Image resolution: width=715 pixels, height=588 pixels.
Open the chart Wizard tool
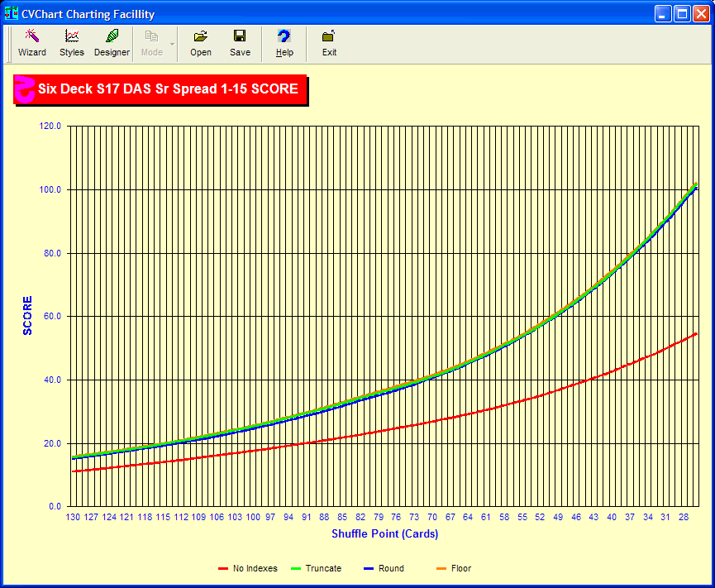[32, 43]
